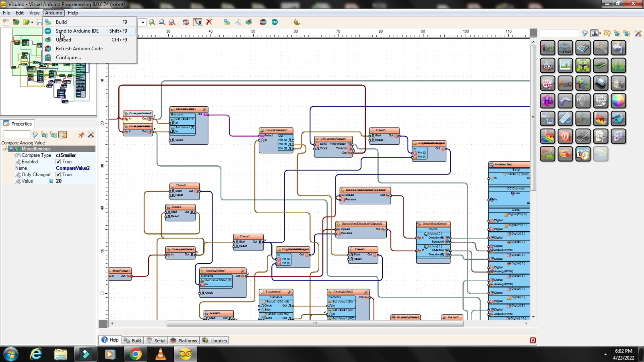Open the electric motor component category
This screenshot has width=644, height=362.
tap(601, 83)
